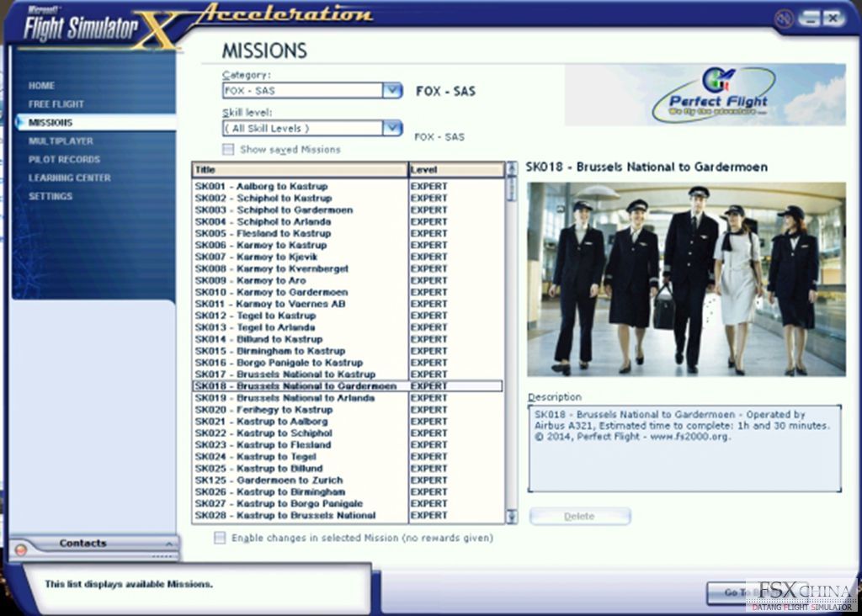862x616 pixels.
Task: Select SK017 - Brussels National to Kastrup
Action: coord(348,374)
